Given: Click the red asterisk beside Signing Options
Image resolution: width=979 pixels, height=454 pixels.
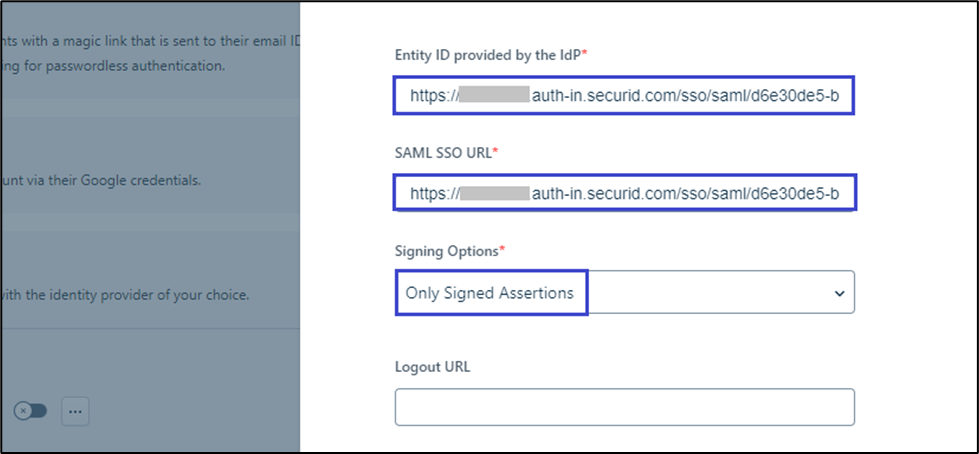Looking at the screenshot, I should [502, 248].
